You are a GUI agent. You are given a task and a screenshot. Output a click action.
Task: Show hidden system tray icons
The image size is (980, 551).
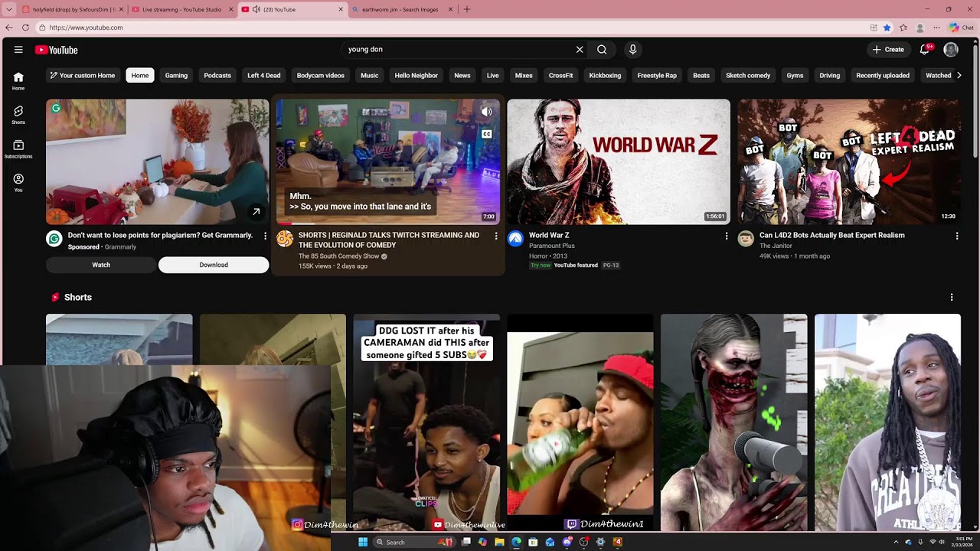click(896, 542)
